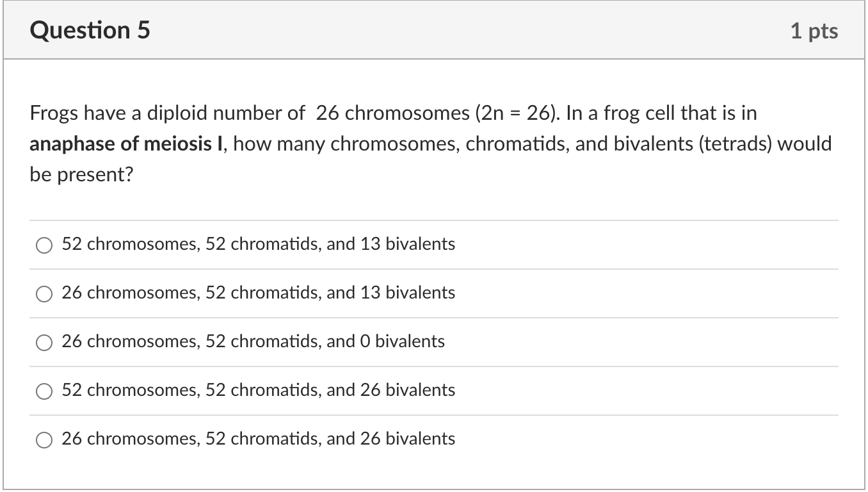Select the radio button for 52 chromosomes, 52 chromatids, 26 bivalents
The width and height of the screenshot is (868, 492).
point(44,391)
